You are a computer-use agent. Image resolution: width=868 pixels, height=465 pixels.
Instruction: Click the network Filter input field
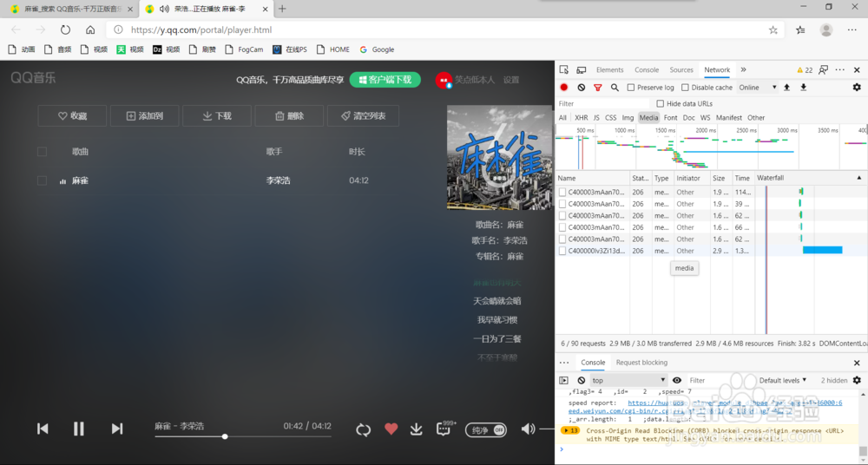(603, 103)
